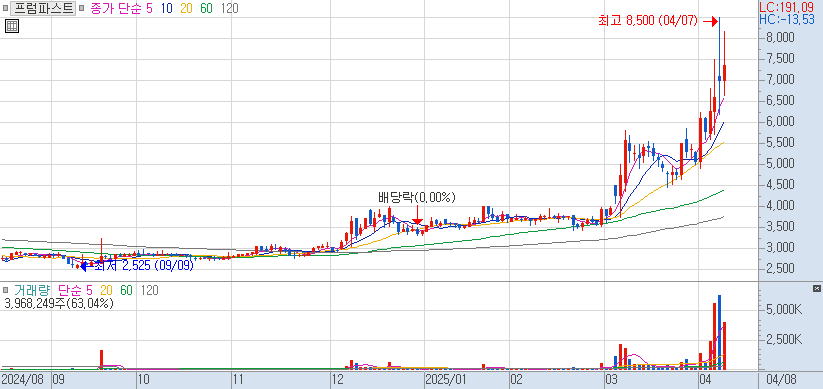The width and height of the screenshot is (823, 389).
Task: Click the 6,000 price axis label
Action: (x=779, y=122)
